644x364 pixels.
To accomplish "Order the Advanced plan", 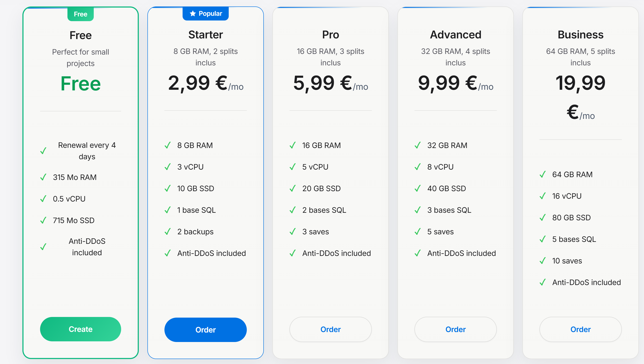I will tap(455, 329).
